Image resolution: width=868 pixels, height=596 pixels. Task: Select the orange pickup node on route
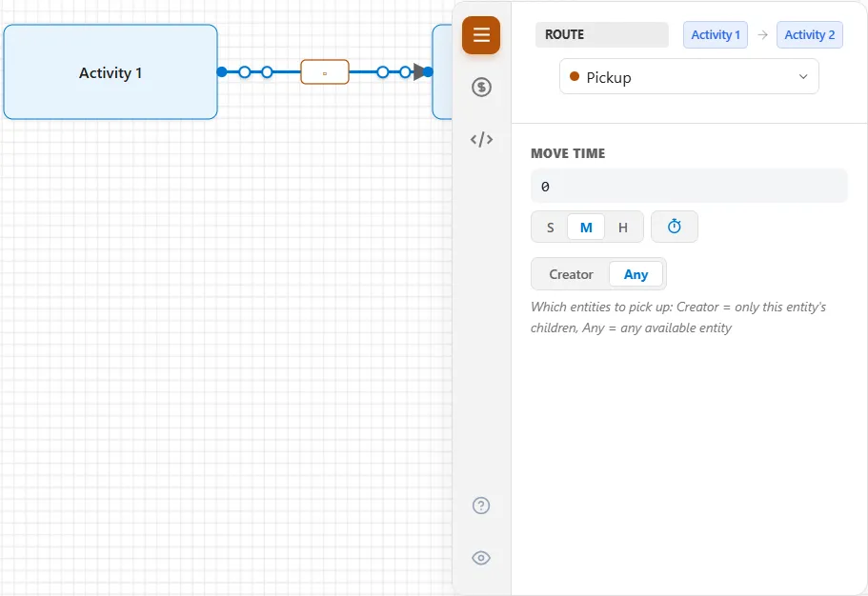tap(325, 72)
